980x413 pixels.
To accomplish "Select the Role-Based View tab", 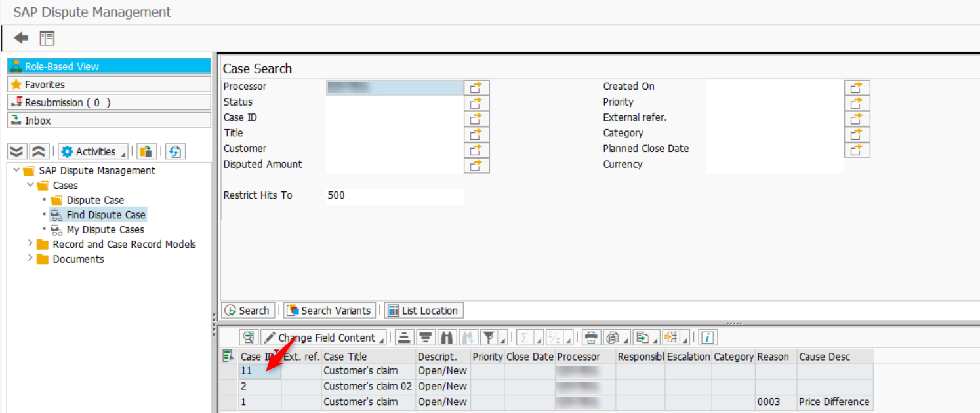I will point(109,66).
